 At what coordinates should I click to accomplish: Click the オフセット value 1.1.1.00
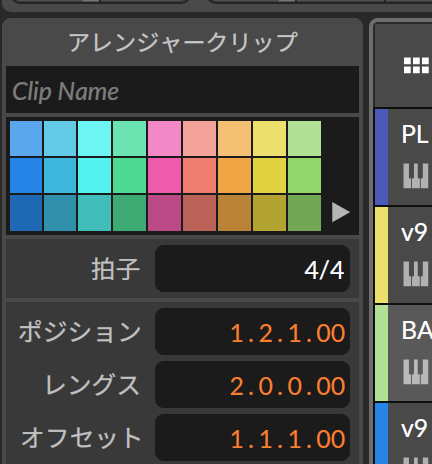(252, 438)
